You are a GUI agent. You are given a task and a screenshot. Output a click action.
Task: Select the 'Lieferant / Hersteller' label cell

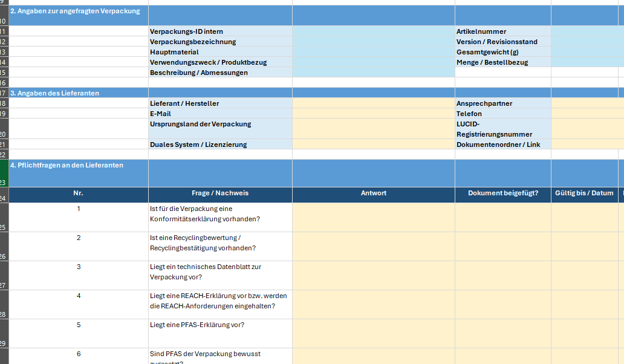click(220, 103)
